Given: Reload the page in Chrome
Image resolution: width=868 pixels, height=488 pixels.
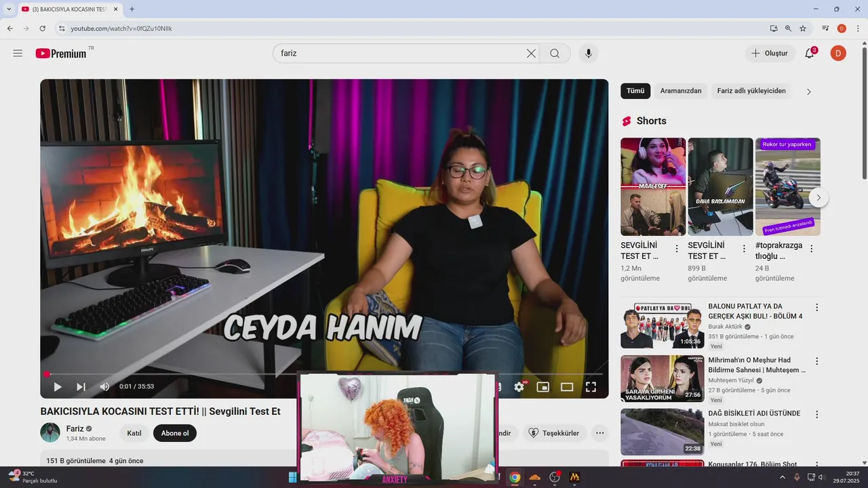Looking at the screenshot, I should click(42, 28).
